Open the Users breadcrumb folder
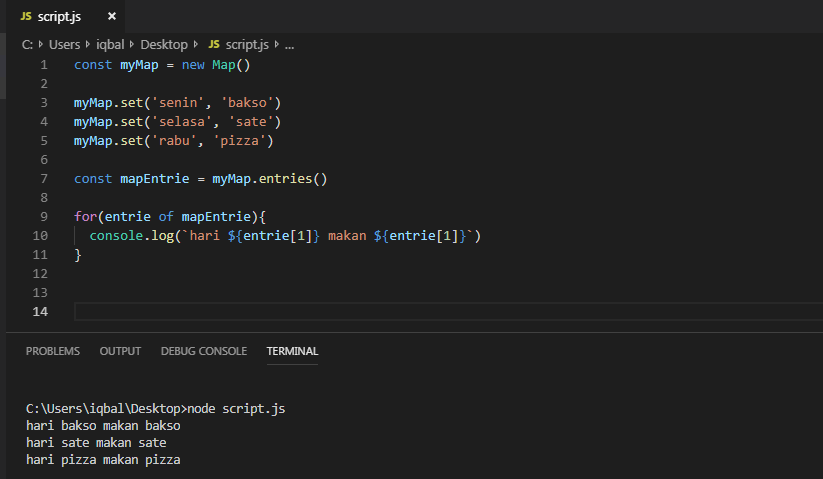Image resolution: width=823 pixels, height=479 pixels. point(65,45)
